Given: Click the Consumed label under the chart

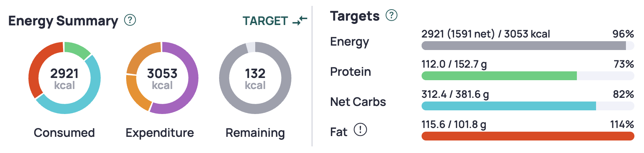Looking at the screenshot, I should pyautogui.click(x=64, y=133).
